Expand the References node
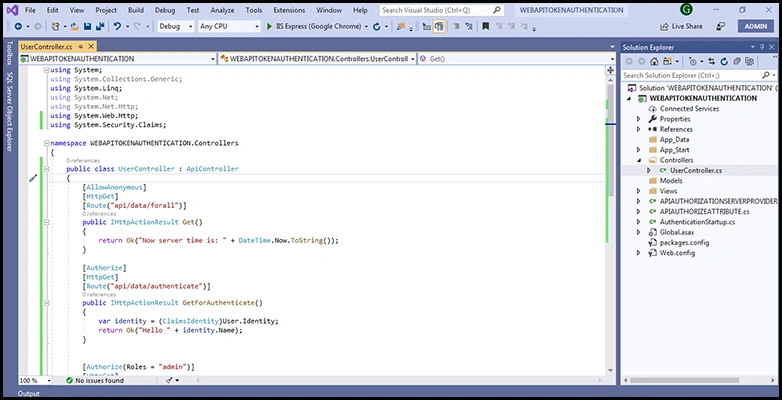Screen dimensions: 782x400 pyautogui.click(x=638, y=129)
